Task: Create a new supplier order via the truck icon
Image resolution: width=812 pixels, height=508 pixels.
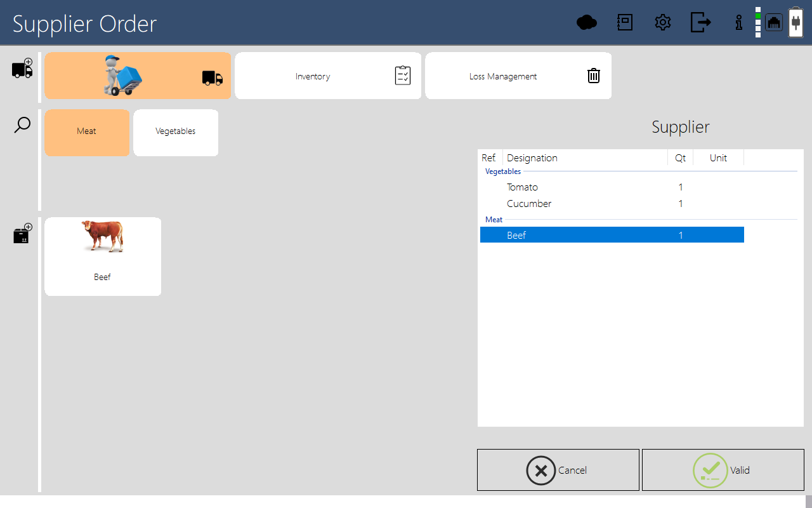Action: pos(22,68)
